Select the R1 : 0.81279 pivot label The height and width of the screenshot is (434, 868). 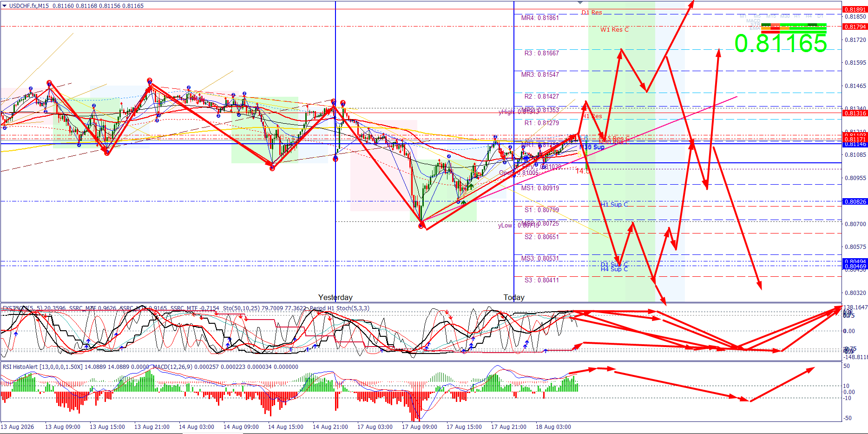[x=542, y=123]
